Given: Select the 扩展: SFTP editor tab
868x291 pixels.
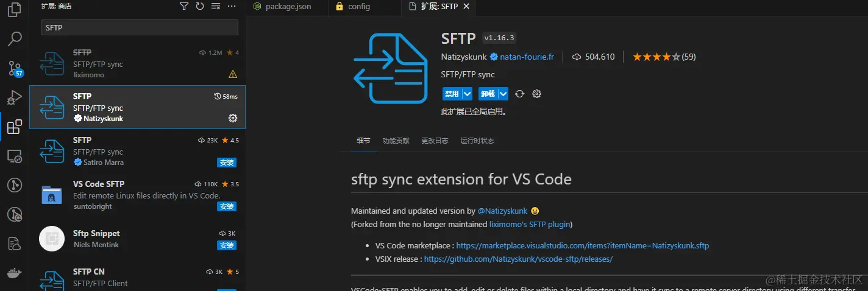Looking at the screenshot, I should point(439,7).
